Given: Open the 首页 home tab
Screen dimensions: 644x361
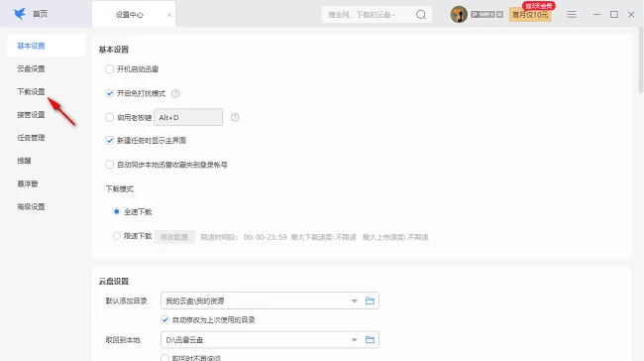Looking at the screenshot, I should (x=41, y=15).
